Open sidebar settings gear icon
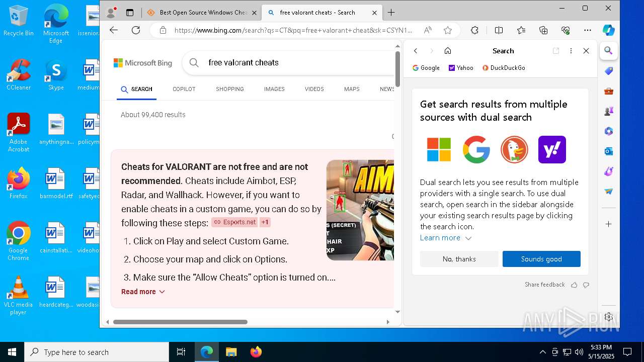This screenshot has width=644, height=362. pos(609,317)
